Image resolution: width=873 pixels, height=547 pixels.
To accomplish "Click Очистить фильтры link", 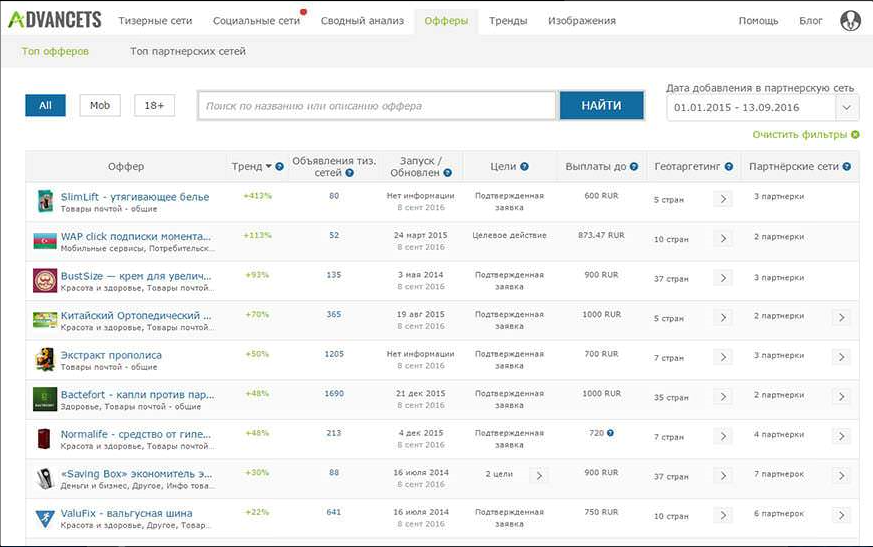I will click(x=800, y=135).
